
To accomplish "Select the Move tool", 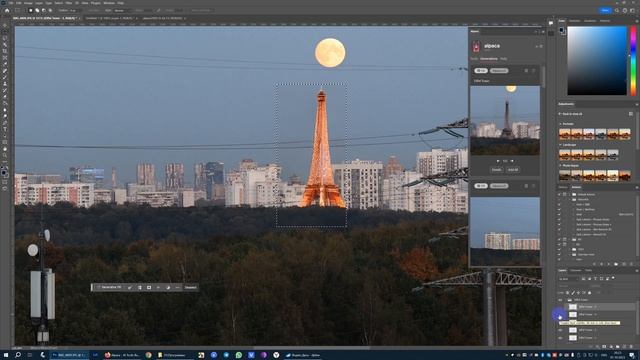I will (x=5, y=24).
